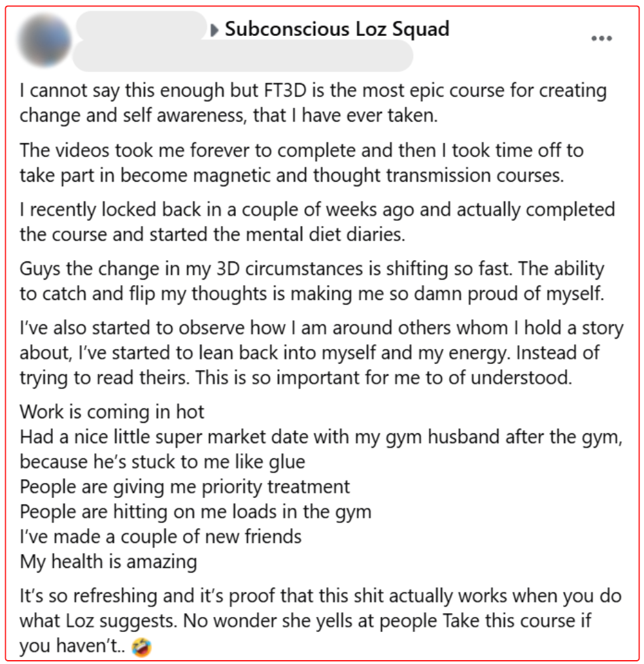Viewport: 644px width, 664px height.
Task: Click the line "My health is amazing"
Action: click(109, 561)
